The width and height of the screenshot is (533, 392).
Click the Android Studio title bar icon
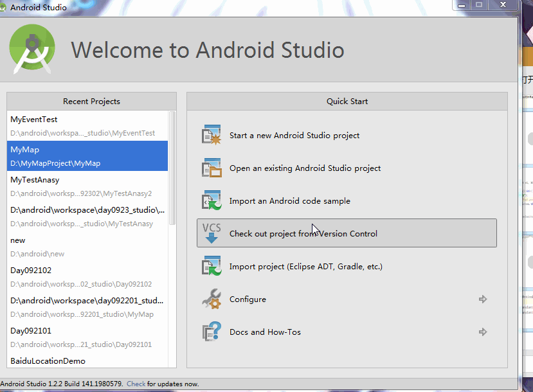3,8
